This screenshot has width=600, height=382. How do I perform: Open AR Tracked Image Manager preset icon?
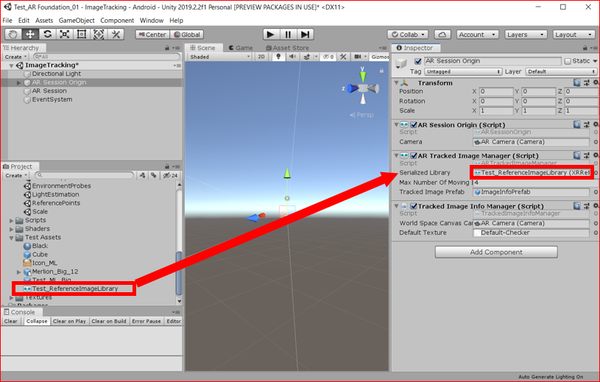[586, 155]
